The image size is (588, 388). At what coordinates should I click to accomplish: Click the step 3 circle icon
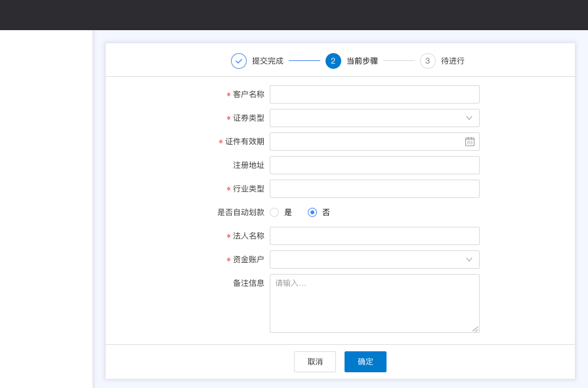(427, 61)
